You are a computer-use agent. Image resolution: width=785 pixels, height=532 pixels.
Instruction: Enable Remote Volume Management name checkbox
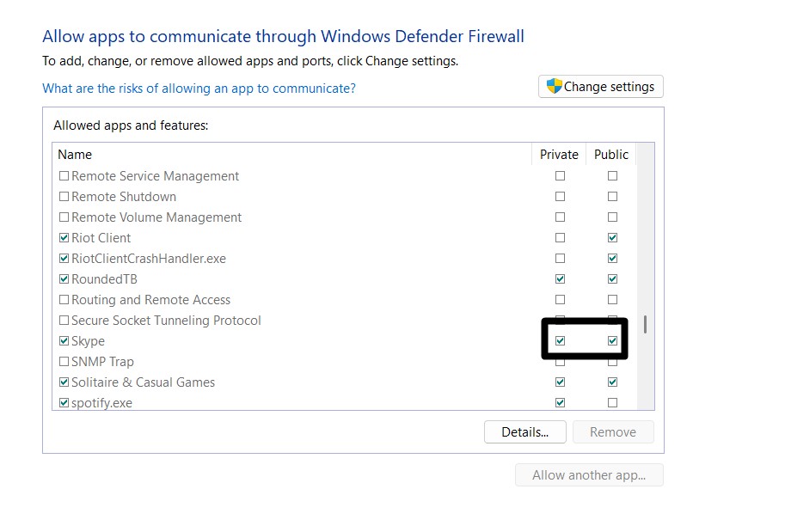[64, 217]
